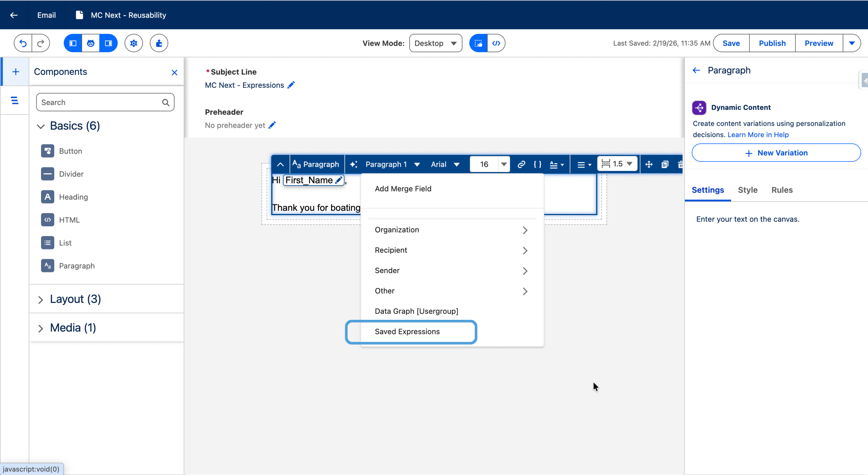Toggle the right panel visibility button
Image resolution: width=868 pixels, height=475 pixels.
(108, 43)
